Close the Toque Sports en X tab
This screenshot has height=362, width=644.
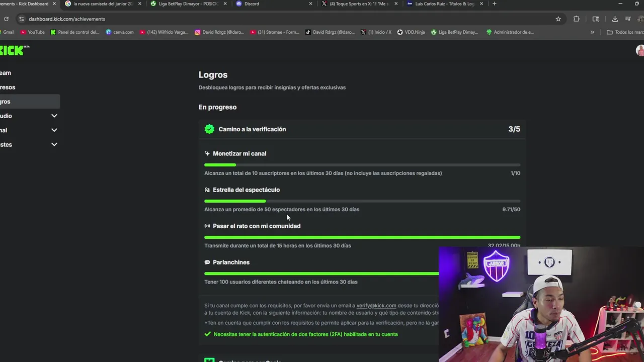(396, 4)
